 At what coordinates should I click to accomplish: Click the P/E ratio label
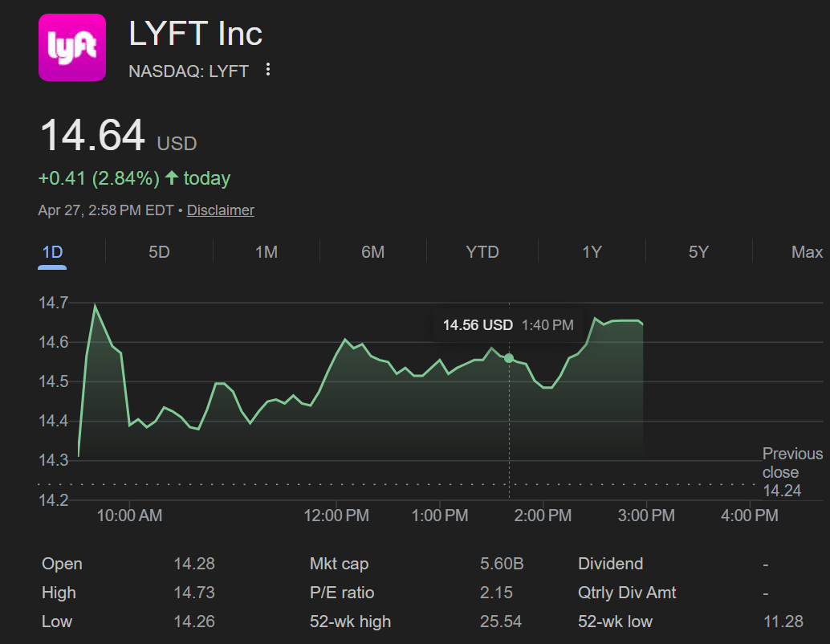click(342, 593)
